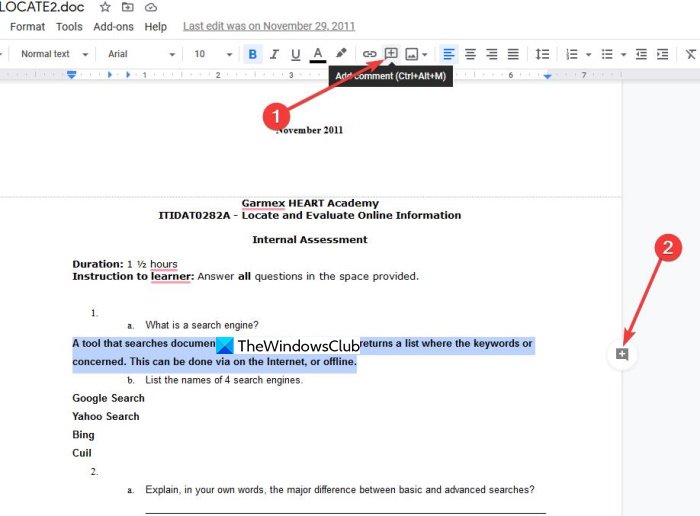Clear formatting with the toolbar icon
The image size is (700, 516).
point(691,54)
